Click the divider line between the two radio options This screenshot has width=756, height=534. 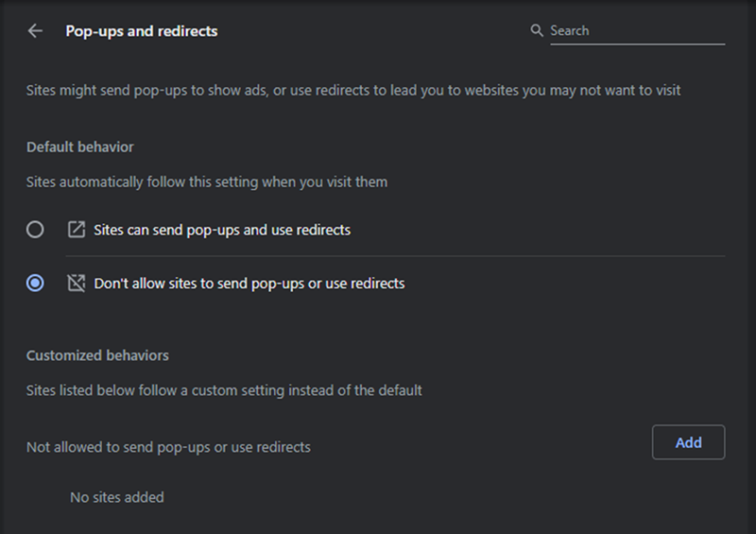click(x=395, y=256)
